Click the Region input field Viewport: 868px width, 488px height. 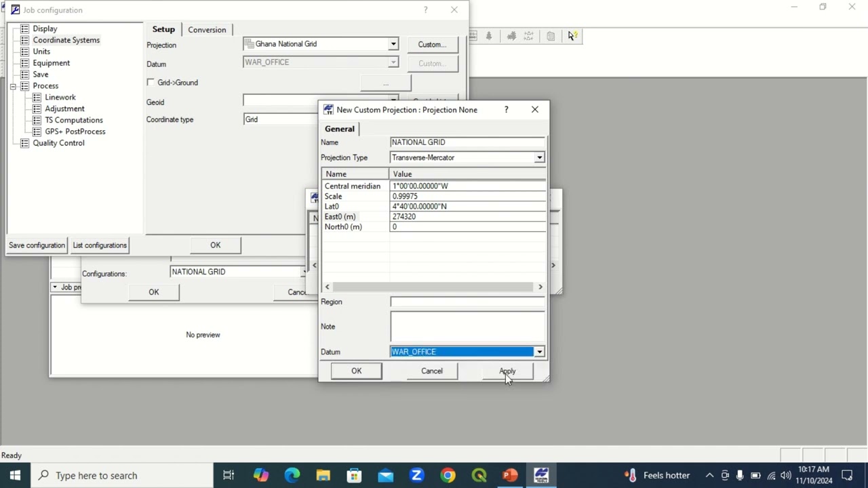click(467, 302)
